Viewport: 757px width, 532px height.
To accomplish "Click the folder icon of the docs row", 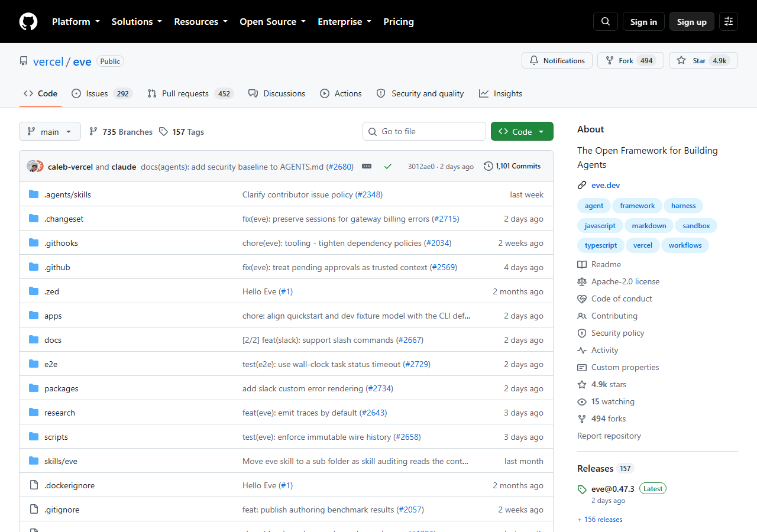I will [x=34, y=340].
